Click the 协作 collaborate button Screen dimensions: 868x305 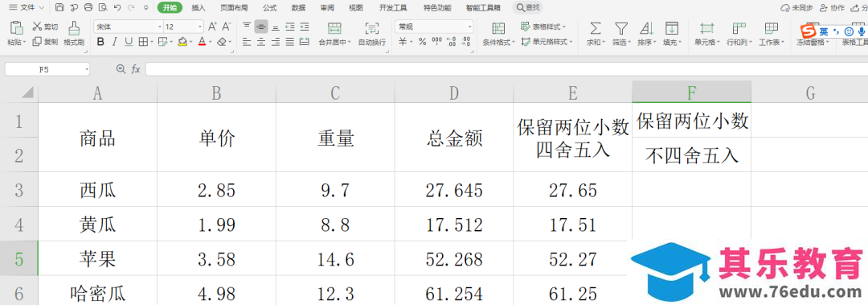[832, 8]
